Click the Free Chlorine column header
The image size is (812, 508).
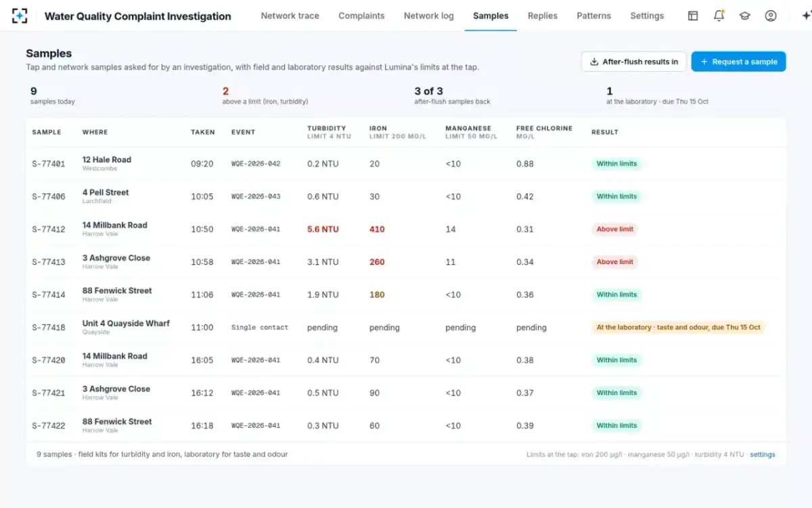pos(544,132)
